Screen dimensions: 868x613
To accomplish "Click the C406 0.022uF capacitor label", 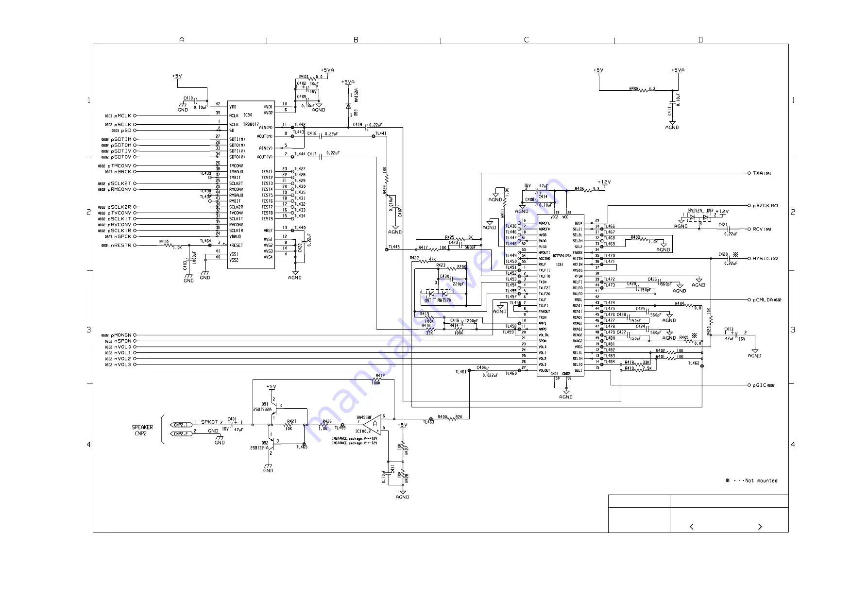I will 487,371.
